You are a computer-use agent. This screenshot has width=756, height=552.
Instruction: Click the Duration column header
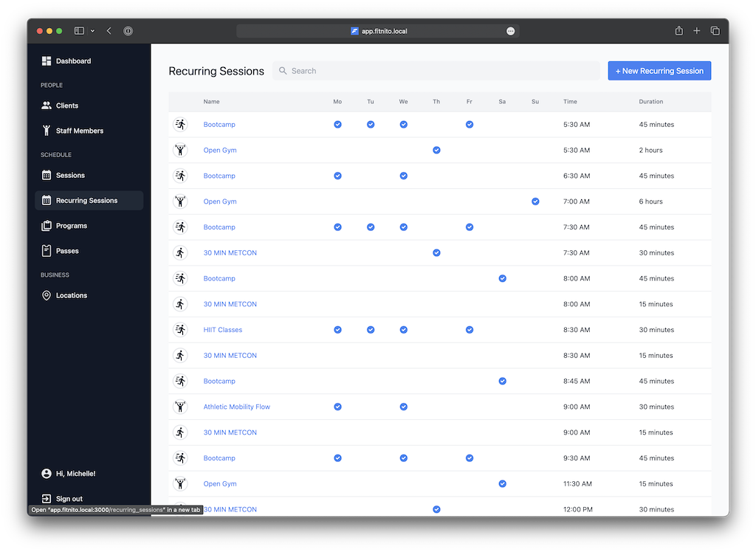click(x=651, y=102)
